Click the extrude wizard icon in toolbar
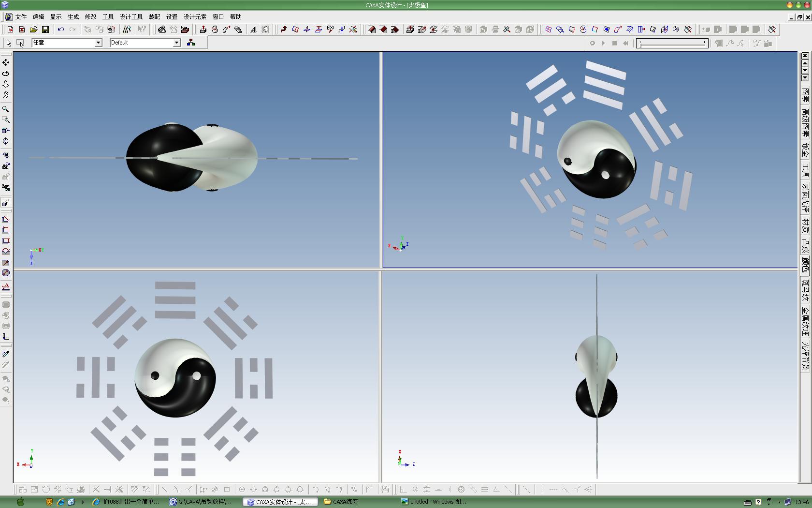 click(x=203, y=30)
